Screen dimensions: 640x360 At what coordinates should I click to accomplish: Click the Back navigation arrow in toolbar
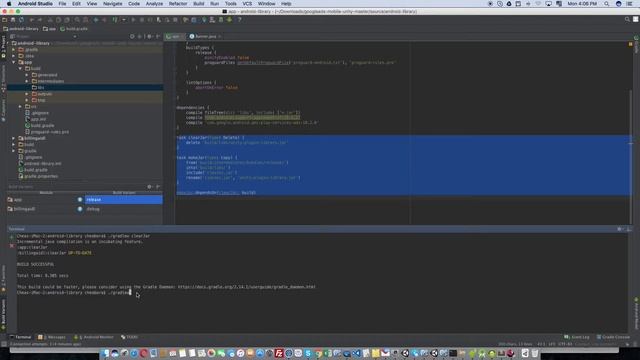coord(96,20)
